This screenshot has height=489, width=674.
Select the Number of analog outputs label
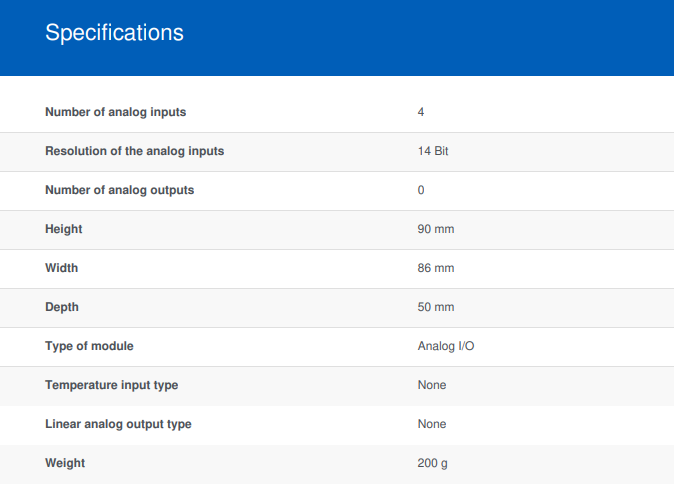coord(119,190)
